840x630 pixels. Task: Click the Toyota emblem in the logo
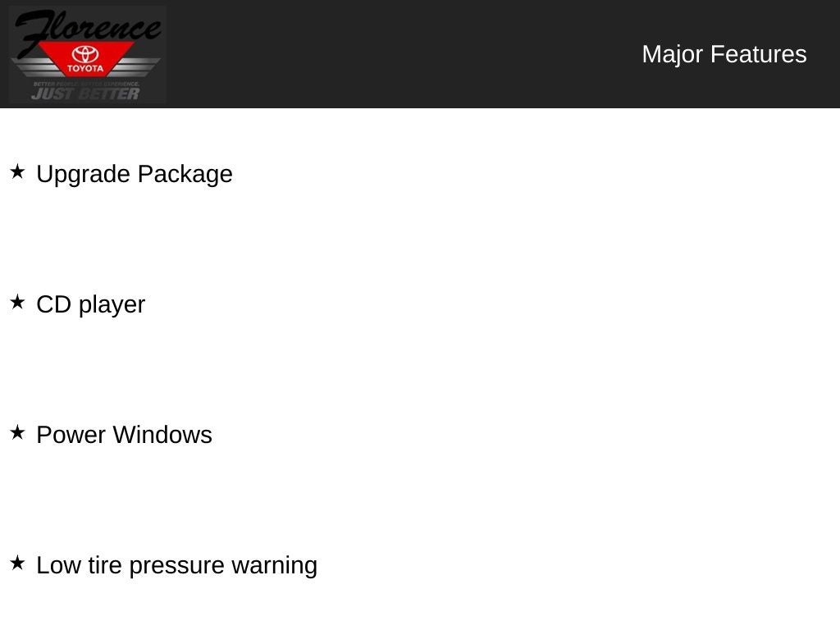pos(85,54)
